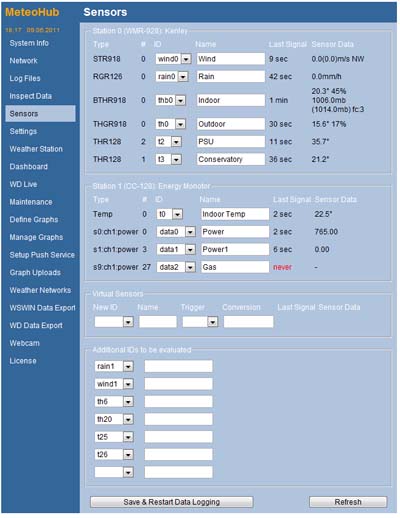Open WD Live page
This screenshot has height=518, width=400.
click(23, 184)
